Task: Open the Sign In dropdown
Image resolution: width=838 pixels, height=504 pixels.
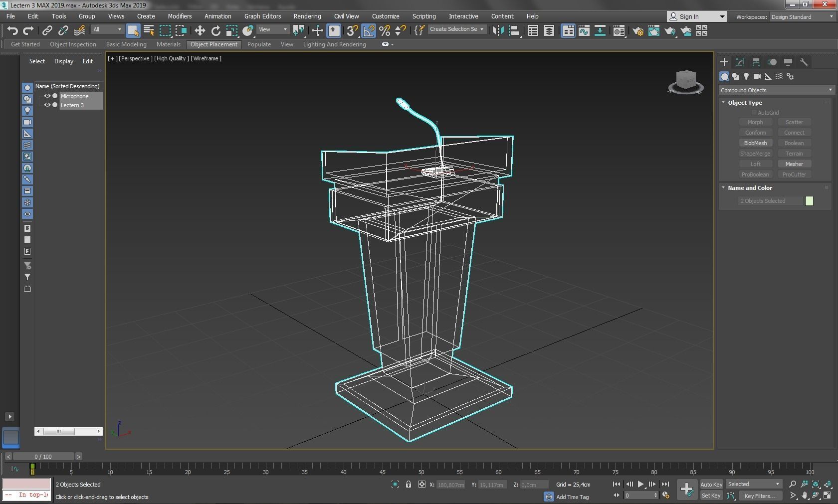Action: point(697,16)
